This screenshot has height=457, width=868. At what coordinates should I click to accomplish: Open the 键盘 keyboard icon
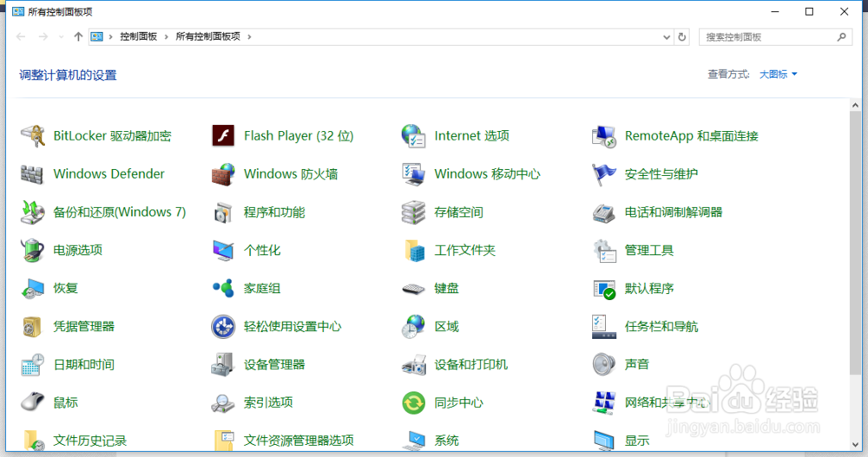(413, 288)
